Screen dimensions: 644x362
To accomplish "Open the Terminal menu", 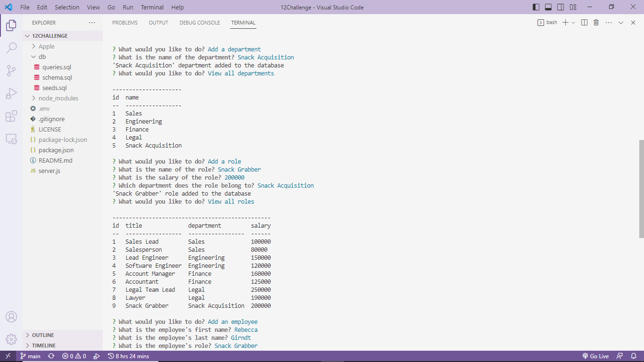I will click(x=152, y=7).
